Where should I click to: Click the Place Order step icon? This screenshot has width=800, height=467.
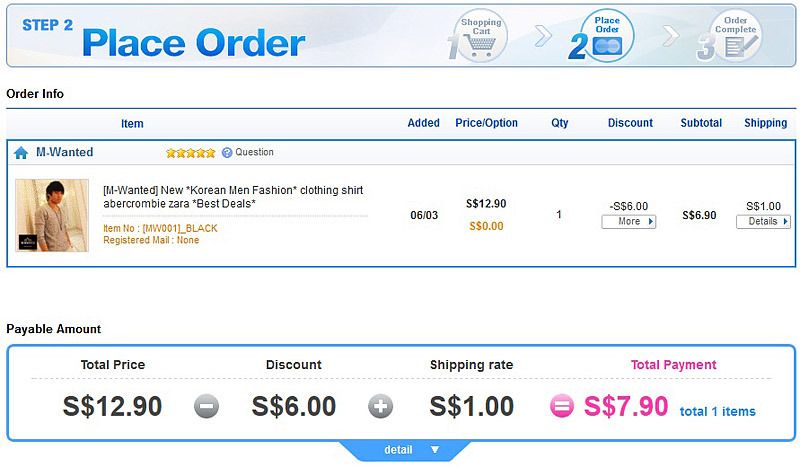[606, 36]
